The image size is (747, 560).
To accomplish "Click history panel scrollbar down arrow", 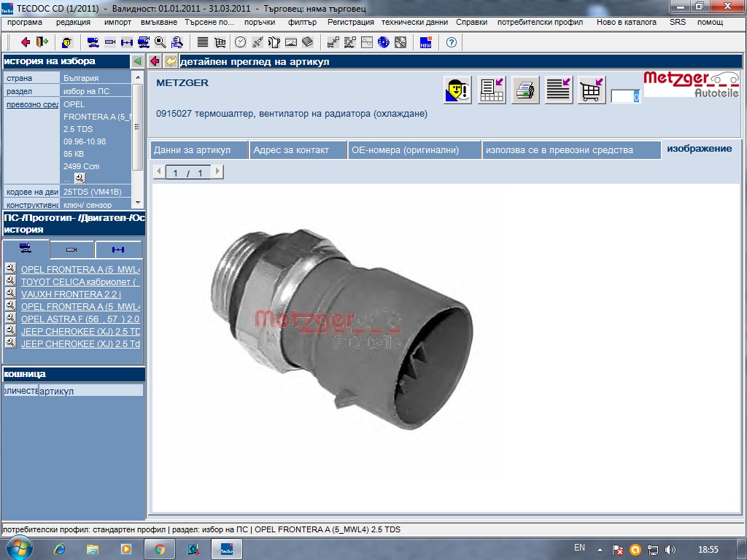I will click(x=138, y=203).
